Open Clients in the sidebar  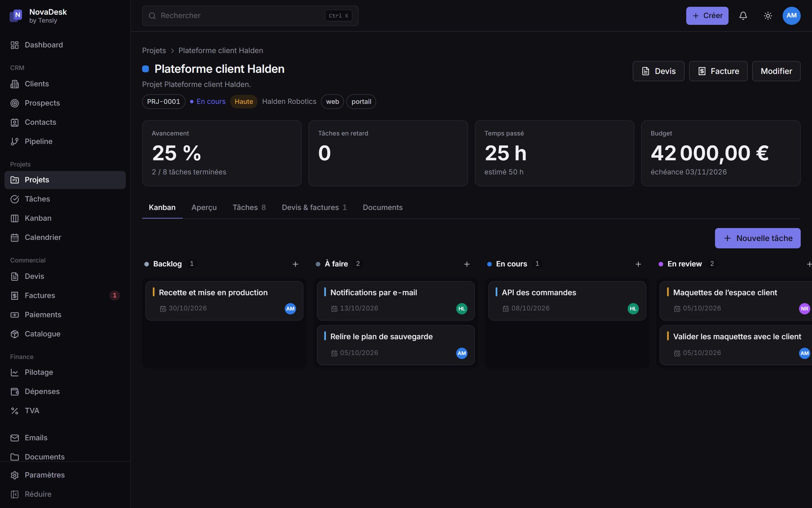click(x=65, y=84)
